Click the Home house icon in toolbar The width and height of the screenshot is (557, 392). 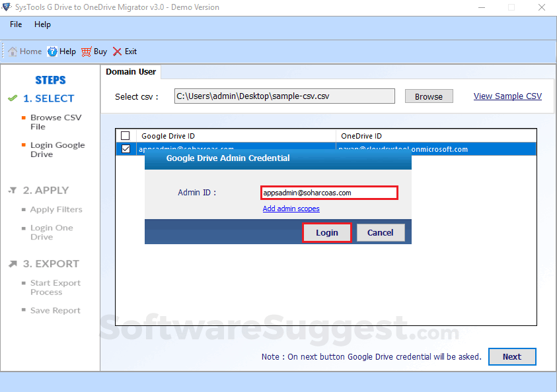pyautogui.click(x=13, y=51)
